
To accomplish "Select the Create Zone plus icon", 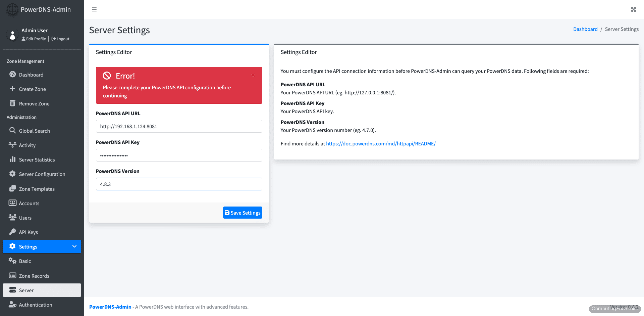I will [12, 89].
